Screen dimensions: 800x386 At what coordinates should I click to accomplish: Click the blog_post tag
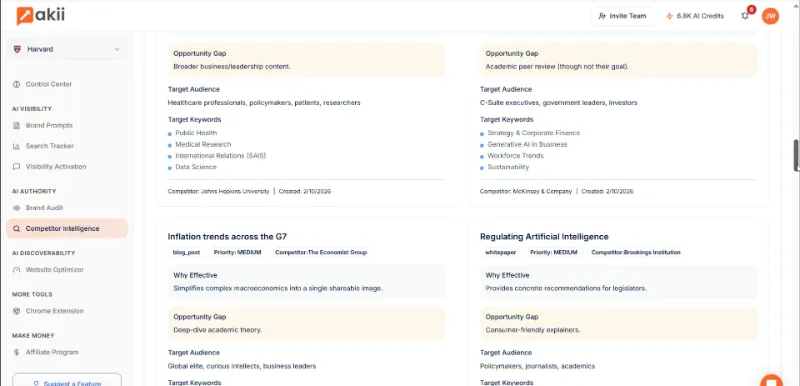(x=187, y=252)
